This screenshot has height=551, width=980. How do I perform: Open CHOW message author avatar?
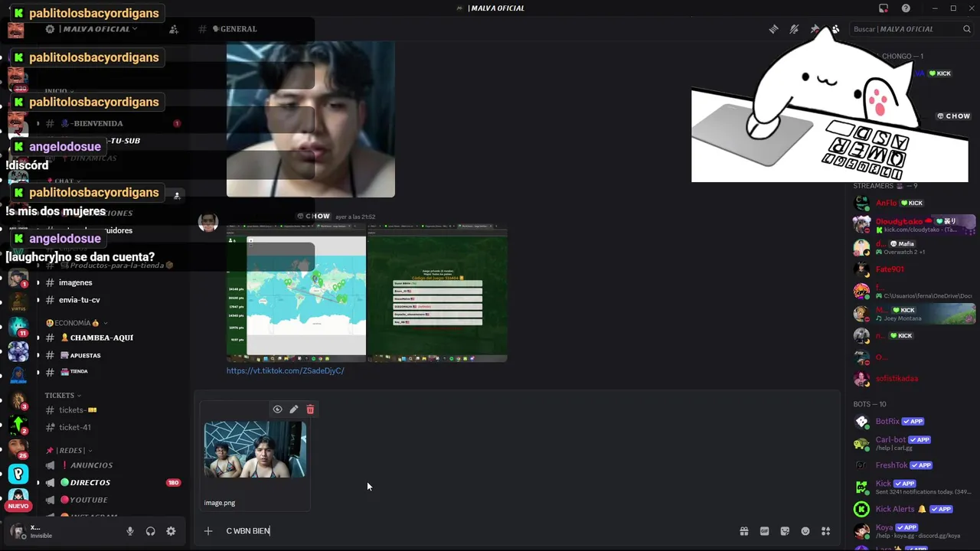[207, 222]
